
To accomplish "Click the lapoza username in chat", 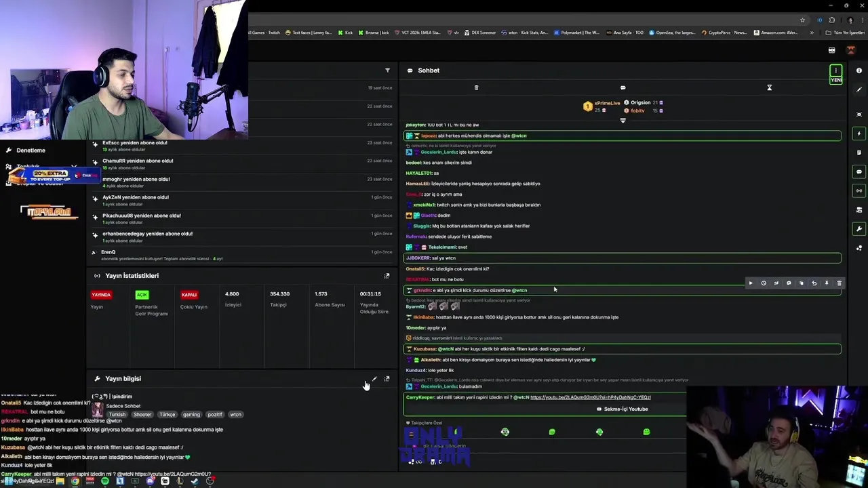I will tap(429, 136).
